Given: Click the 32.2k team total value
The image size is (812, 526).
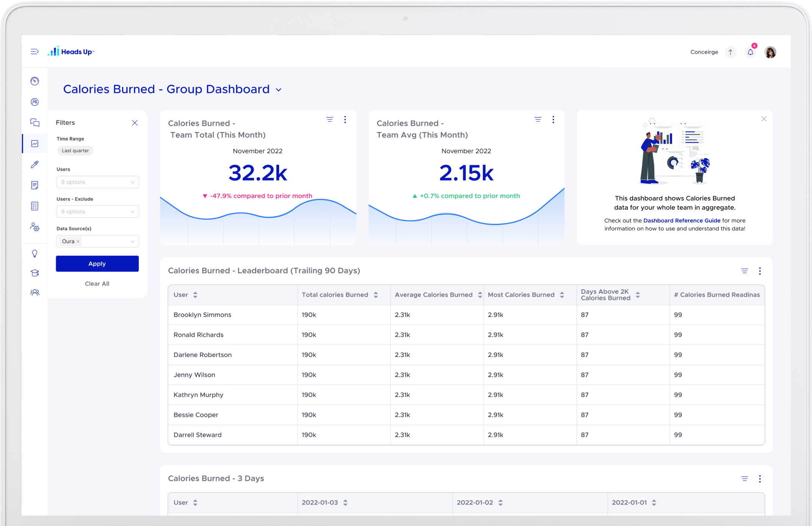Looking at the screenshot, I should coord(258,173).
